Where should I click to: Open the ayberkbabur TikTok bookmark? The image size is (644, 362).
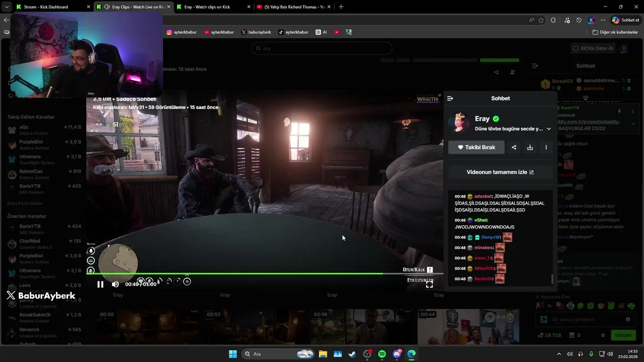[x=293, y=32]
